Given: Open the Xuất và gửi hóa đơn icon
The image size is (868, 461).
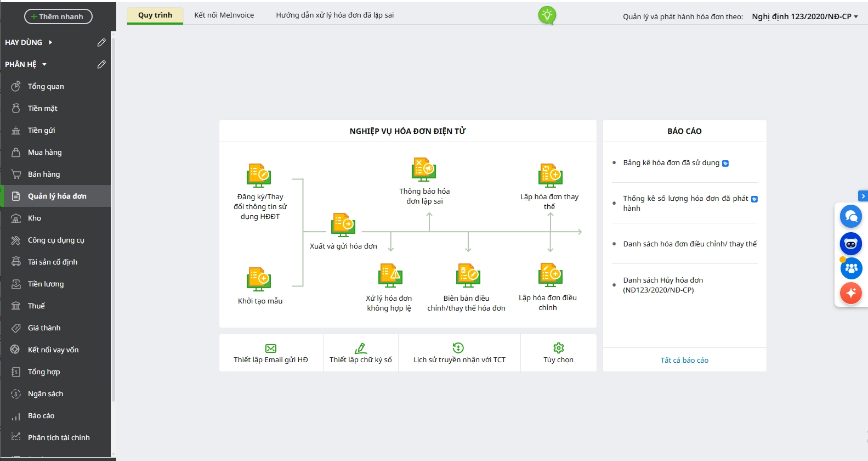Looking at the screenshot, I should [343, 225].
